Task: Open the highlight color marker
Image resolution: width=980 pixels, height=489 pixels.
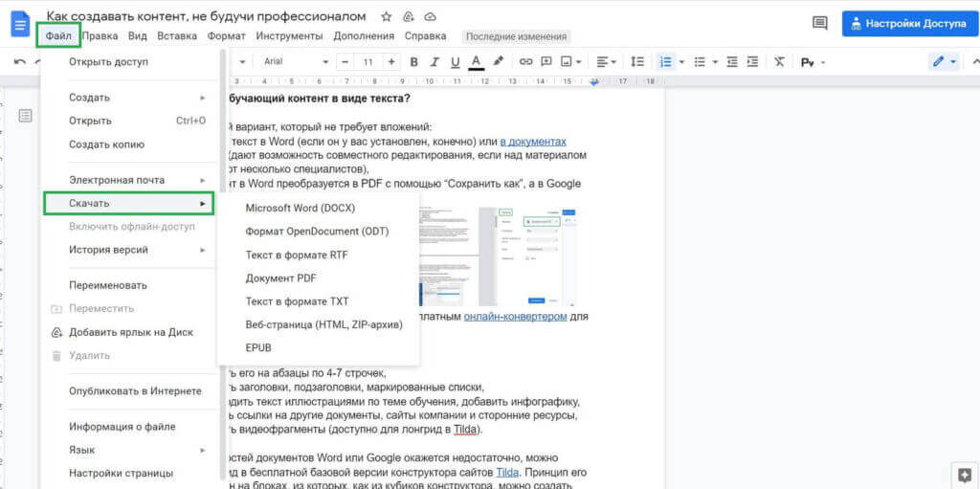Action: click(x=498, y=62)
